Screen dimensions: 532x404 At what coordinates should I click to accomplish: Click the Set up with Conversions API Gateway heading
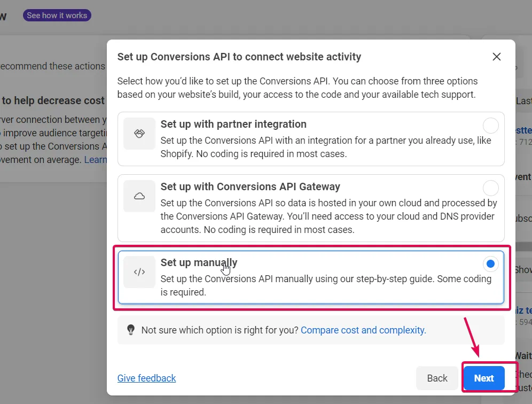click(250, 187)
